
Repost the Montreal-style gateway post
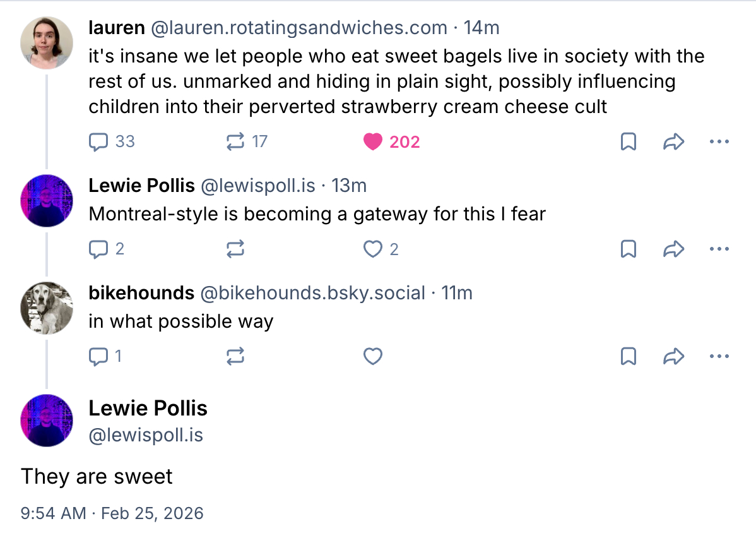235,249
